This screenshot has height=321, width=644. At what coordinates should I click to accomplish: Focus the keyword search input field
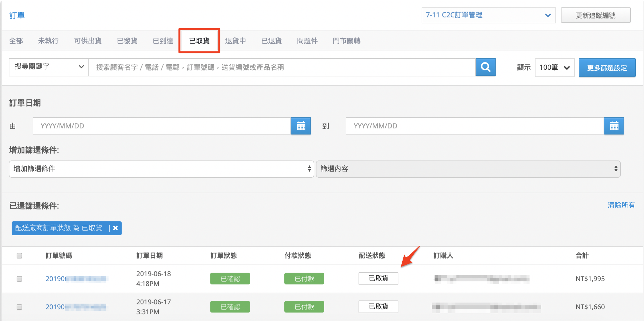(x=282, y=67)
